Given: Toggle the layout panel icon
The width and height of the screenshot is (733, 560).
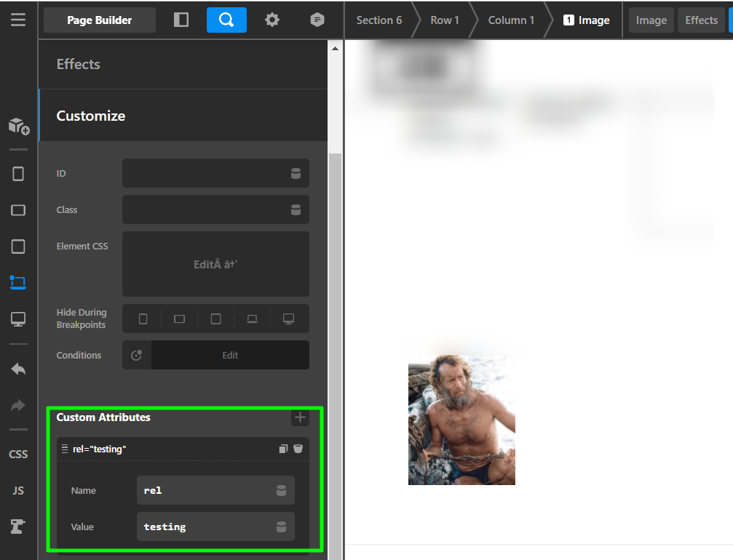Looking at the screenshot, I should point(181,20).
